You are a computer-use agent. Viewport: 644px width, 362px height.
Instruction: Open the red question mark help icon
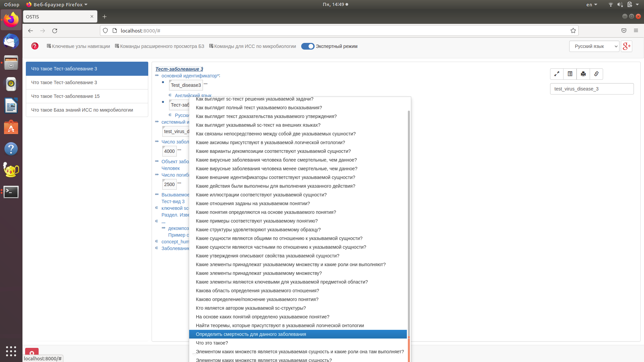pos(35,46)
